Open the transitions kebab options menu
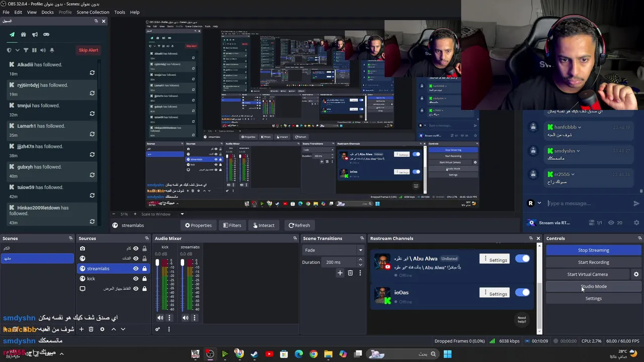 click(360, 273)
